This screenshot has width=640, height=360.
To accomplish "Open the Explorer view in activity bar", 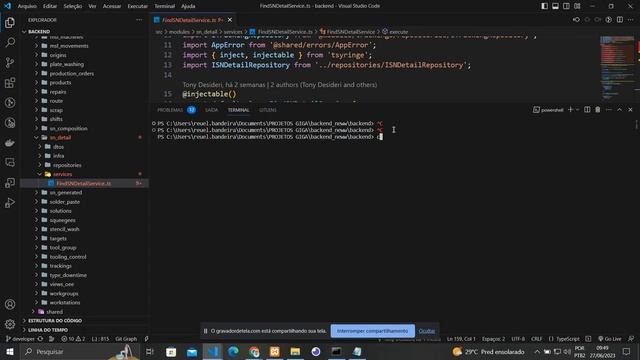I will pyautogui.click(x=10, y=22).
